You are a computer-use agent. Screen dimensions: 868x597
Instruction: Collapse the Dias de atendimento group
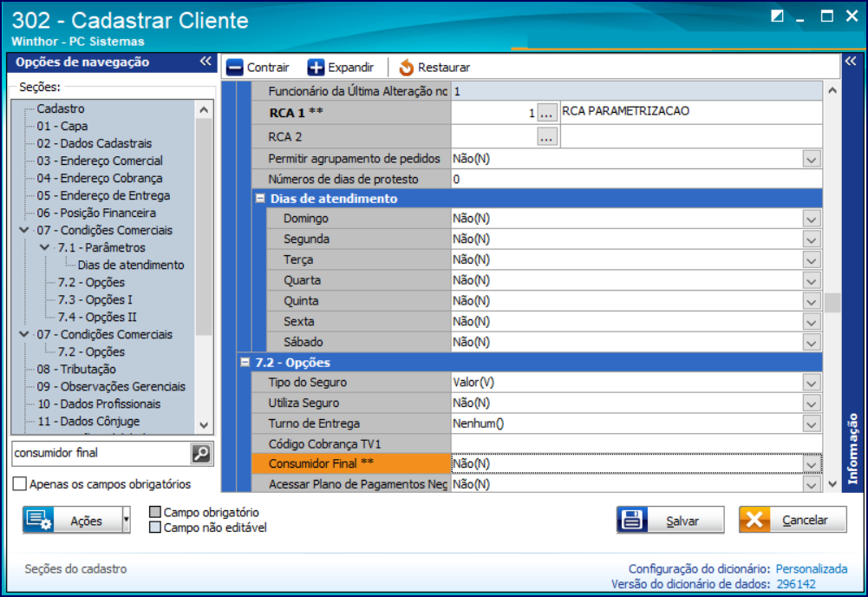(x=260, y=198)
